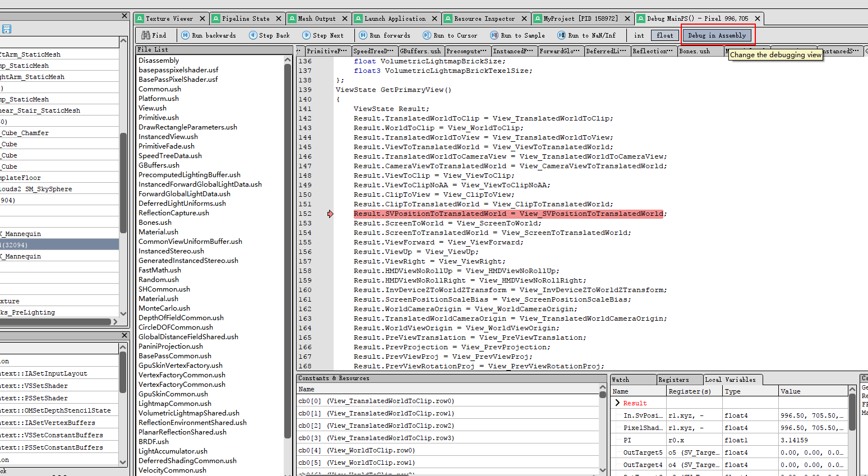Switch to the Pipeline State tab

243,18
